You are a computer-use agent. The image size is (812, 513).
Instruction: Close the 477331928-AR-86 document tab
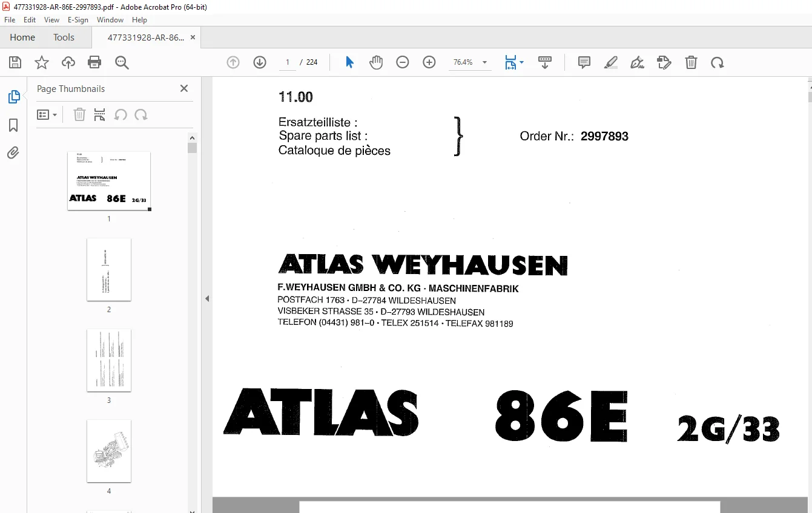(x=193, y=38)
